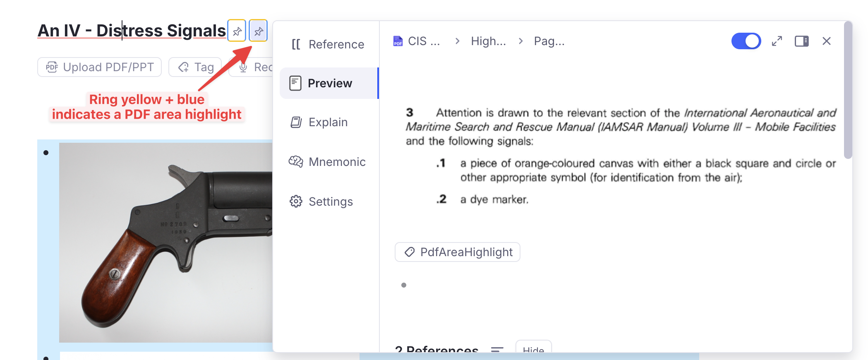
Task: Open the Explain tab
Action: (328, 122)
